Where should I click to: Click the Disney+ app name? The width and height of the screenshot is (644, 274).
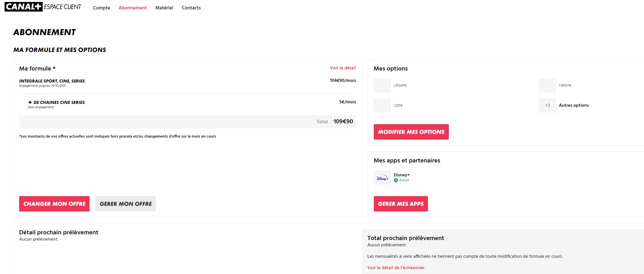(401, 175)
